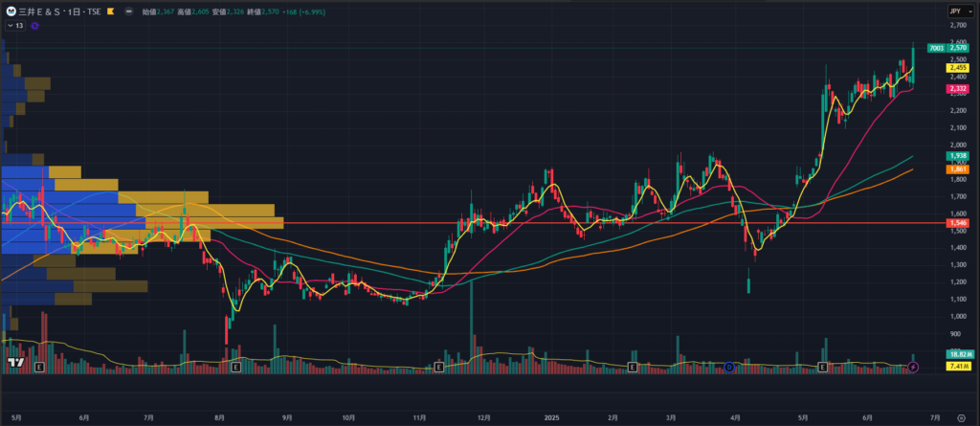Click the yellow flag icon beside TSE

(111, 11)
